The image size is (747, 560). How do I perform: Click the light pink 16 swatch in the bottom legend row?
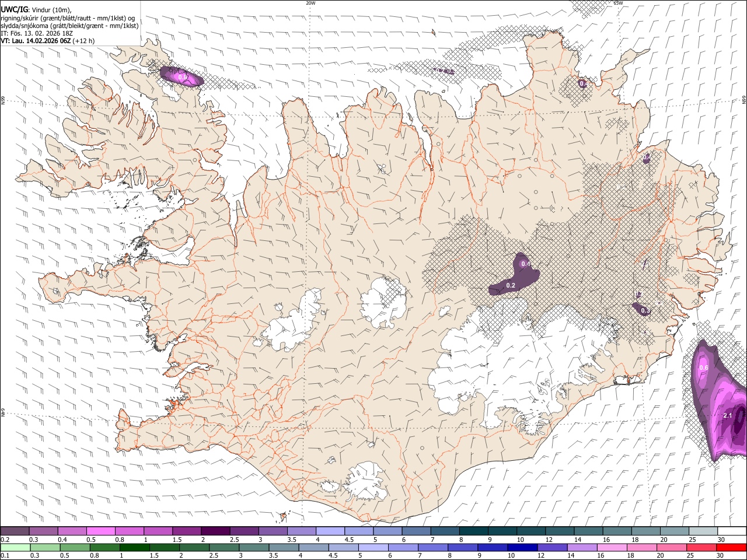click(612, 547)
